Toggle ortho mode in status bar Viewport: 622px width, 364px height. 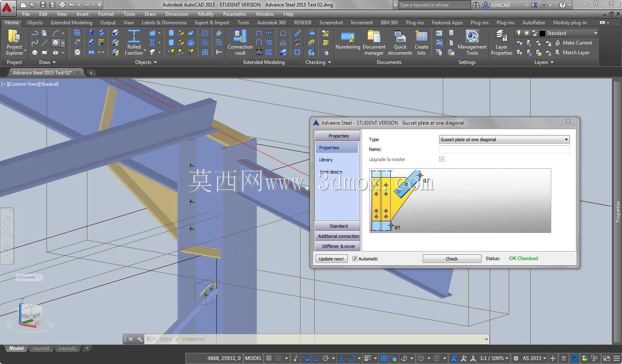coord(315,358)
